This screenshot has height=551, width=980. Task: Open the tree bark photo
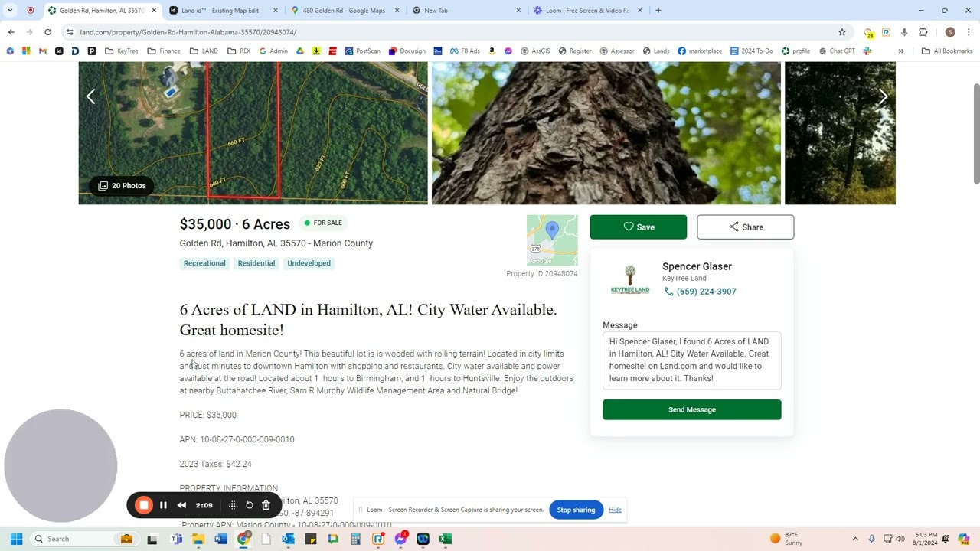606,133
